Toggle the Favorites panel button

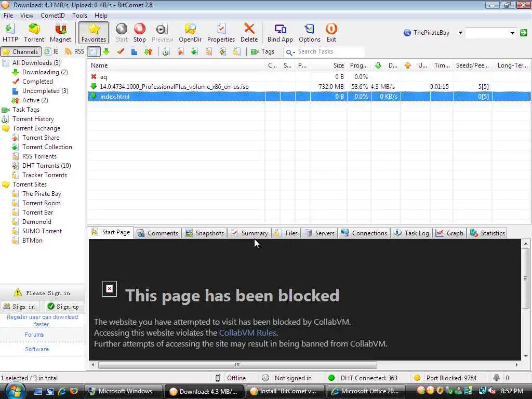coord(94,33)
